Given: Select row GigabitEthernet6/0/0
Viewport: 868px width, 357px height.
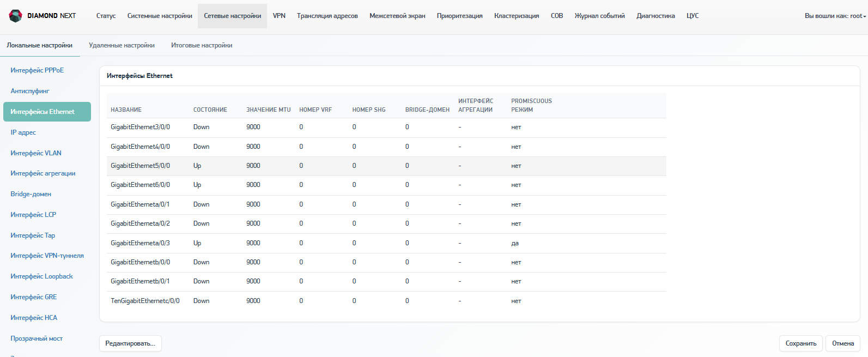Looking at the screenshot, I should pyautogui.click(x=386, y=185).
